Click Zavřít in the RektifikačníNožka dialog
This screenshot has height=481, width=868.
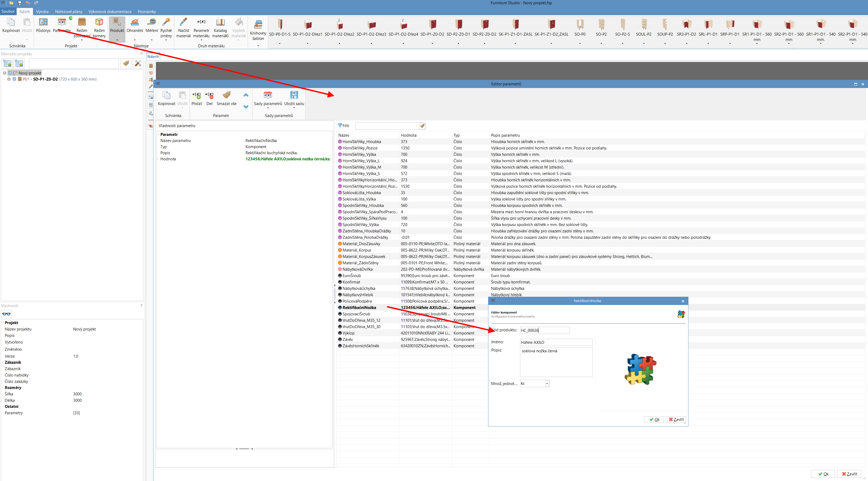pos(676,419)
